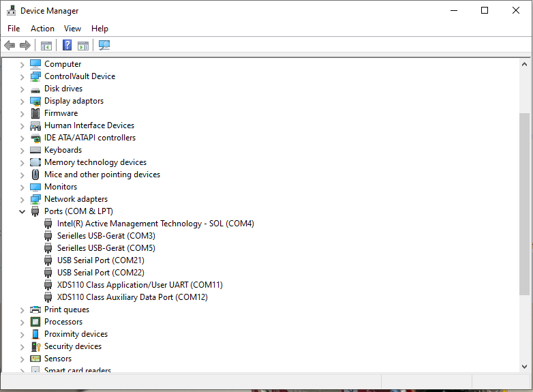Click the scrollbar down arrow
The height and width of the screenshot is (392, 533).
click(x=524, y=367)
